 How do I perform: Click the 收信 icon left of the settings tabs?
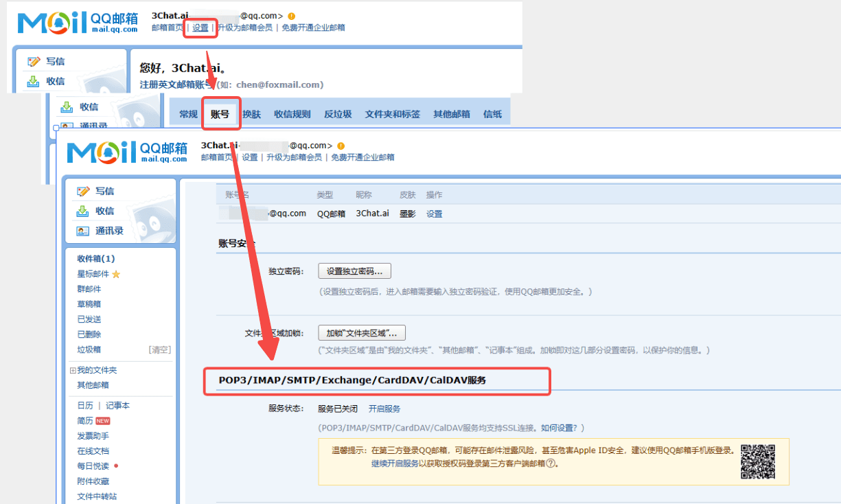[x=67, y=106]
